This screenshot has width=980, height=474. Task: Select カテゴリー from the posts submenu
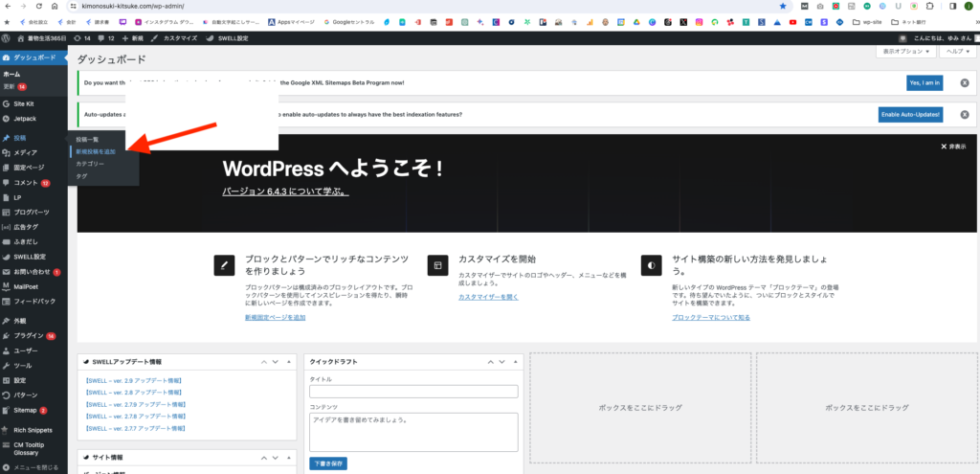coord(90,164)
